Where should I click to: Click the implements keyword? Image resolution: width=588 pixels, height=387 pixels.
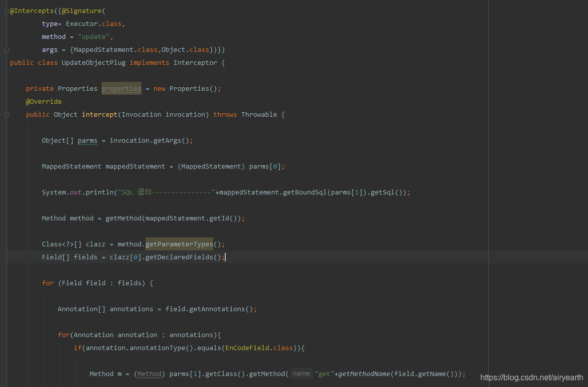point(149,63)
